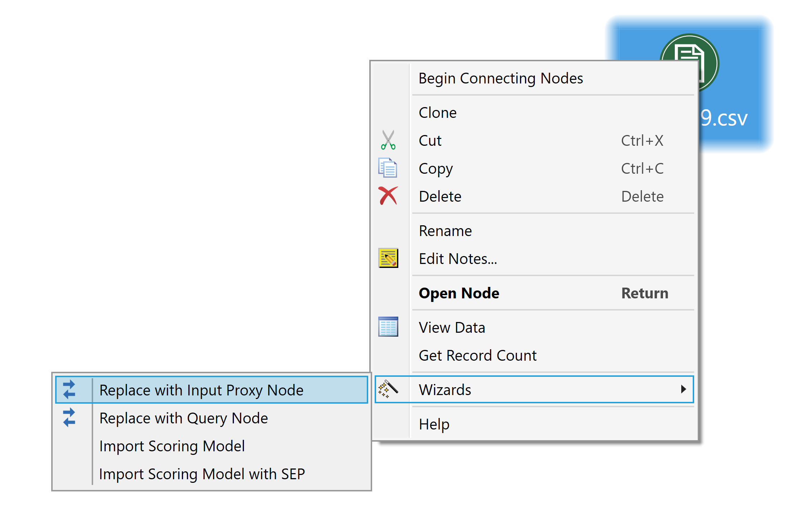
Task: Open Node via the bold menu entry
Action: coord(459,293)
